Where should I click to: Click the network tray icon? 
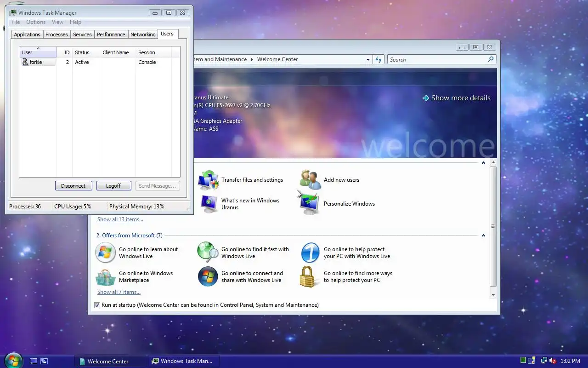tap(544, 361)
